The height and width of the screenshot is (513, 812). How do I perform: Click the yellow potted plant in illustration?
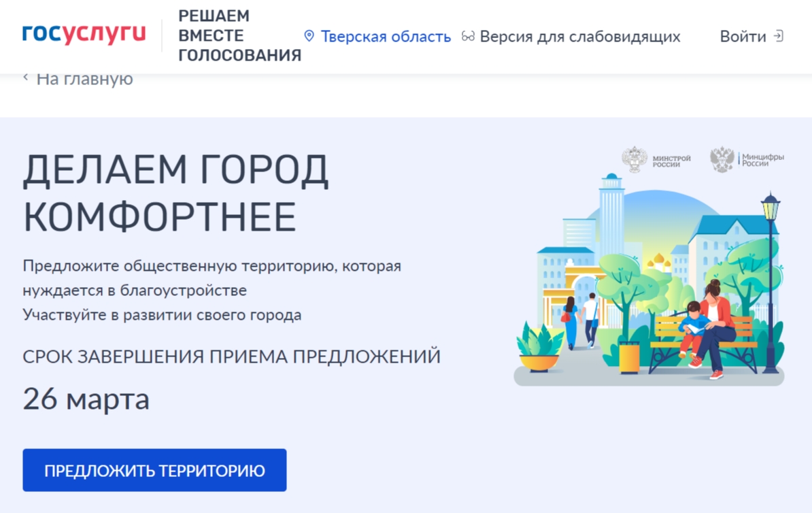[539, 347]
